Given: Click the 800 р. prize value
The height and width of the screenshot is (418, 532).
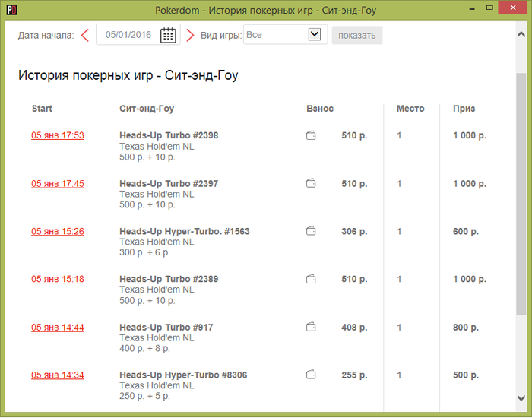Looking at the screenshot, I should 465,328.
